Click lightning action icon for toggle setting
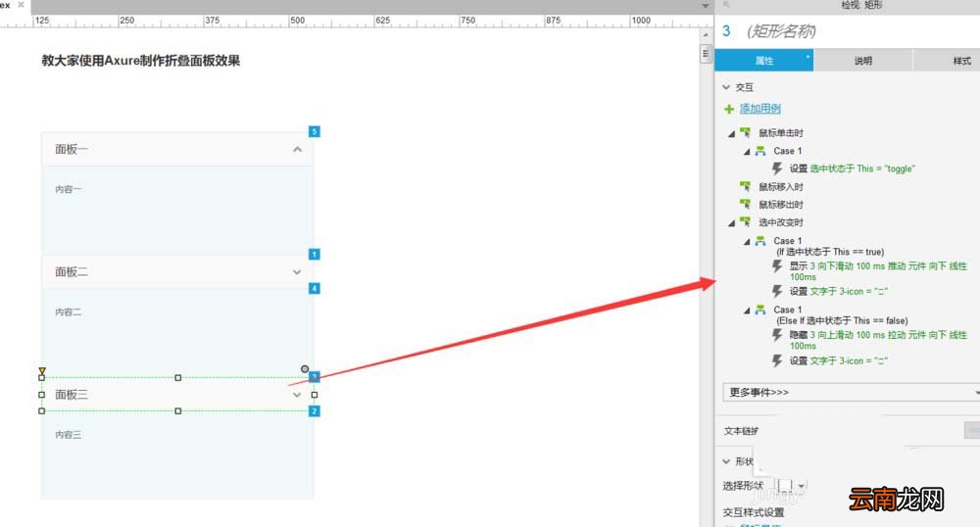The width and height of the screenshot is (980, 527). [777, 168]
